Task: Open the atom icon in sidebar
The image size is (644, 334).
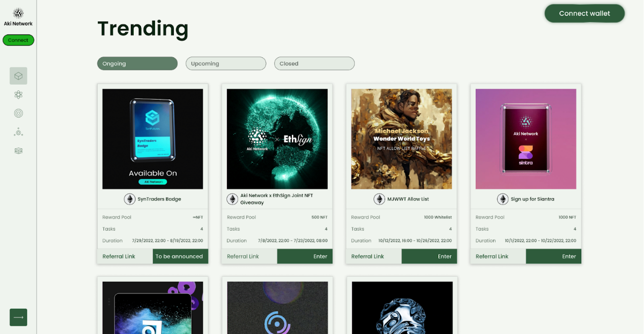Action: (18, 95)
